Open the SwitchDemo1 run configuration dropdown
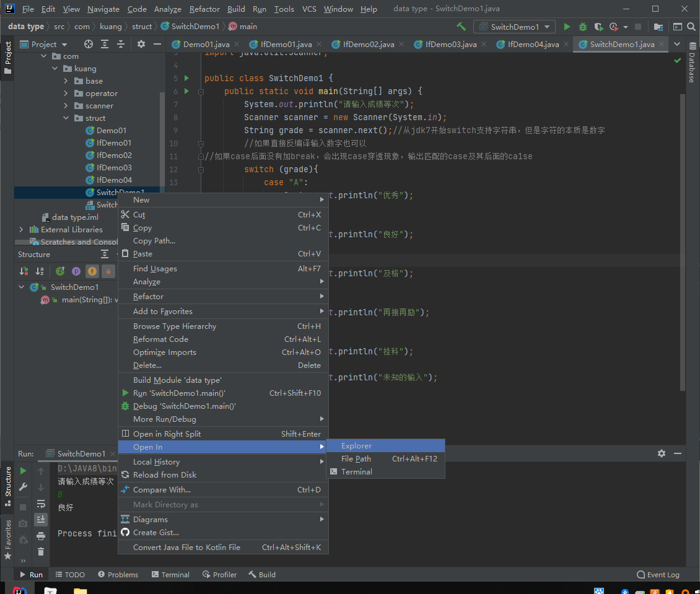The width and height of the screenshot is (700, 594). tap(514, 27)
